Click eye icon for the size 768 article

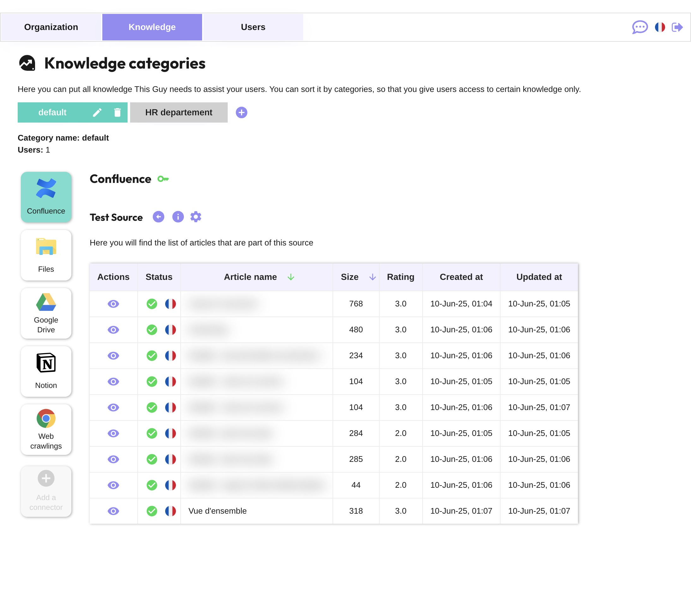pyautogui.click(x=113, y=304)
